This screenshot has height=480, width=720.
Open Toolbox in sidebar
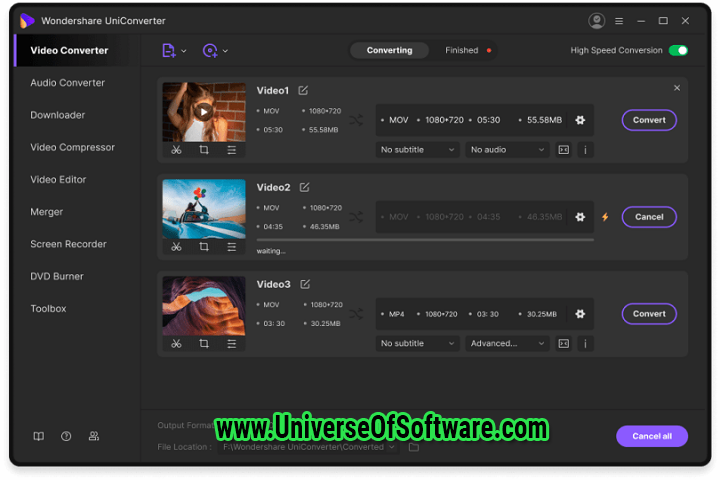(x=48, y=309)
